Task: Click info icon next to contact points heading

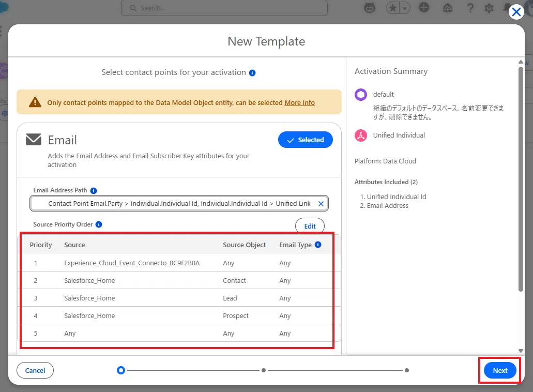Action: point(252,73)
